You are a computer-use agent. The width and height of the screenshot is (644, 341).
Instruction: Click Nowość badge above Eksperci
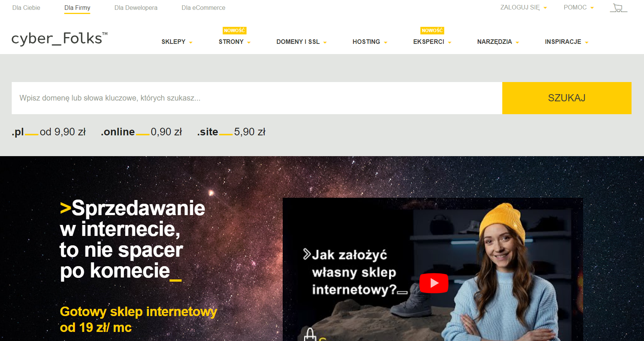[432, 31]
